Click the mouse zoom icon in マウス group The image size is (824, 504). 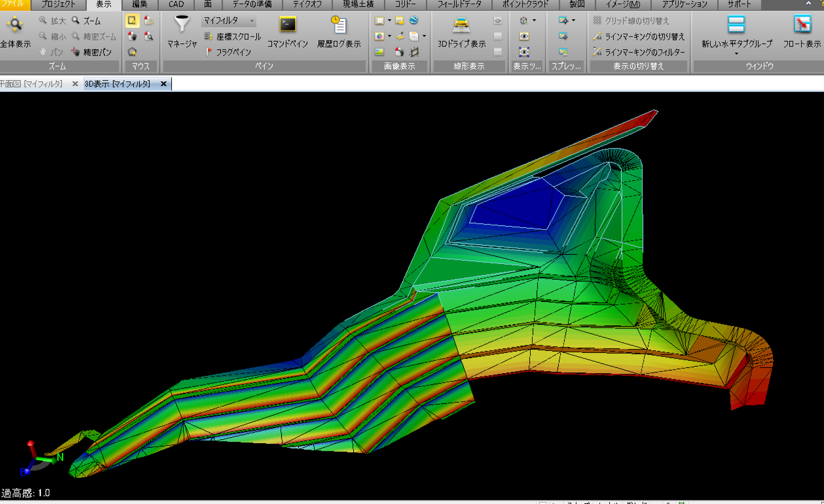148,36
